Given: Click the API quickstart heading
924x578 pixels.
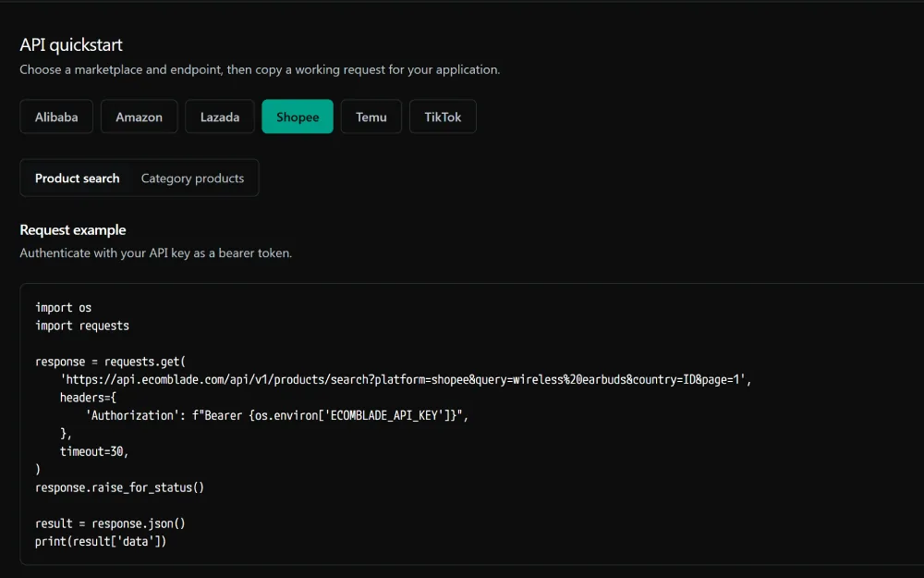Looking at the screenshot, I should [x=71, y=44].
